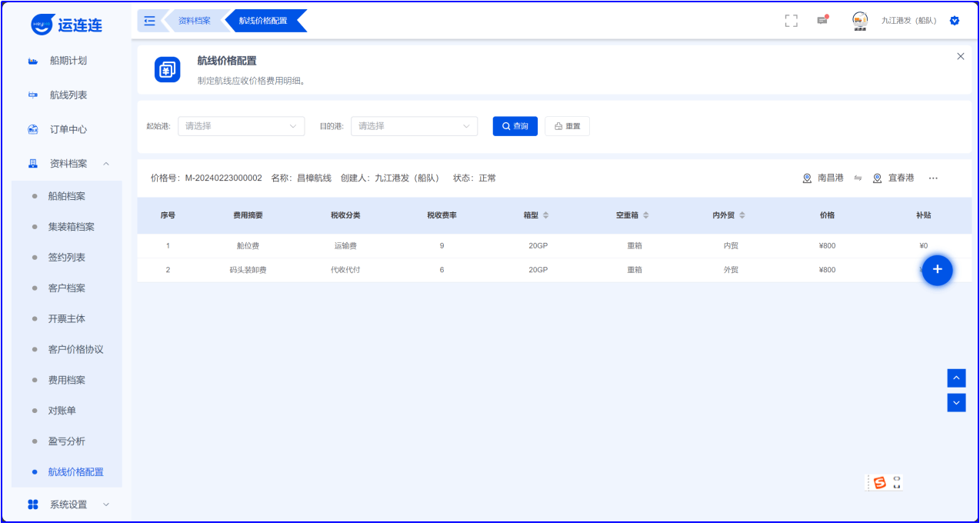Sort the table by 箱型 column

545,215
